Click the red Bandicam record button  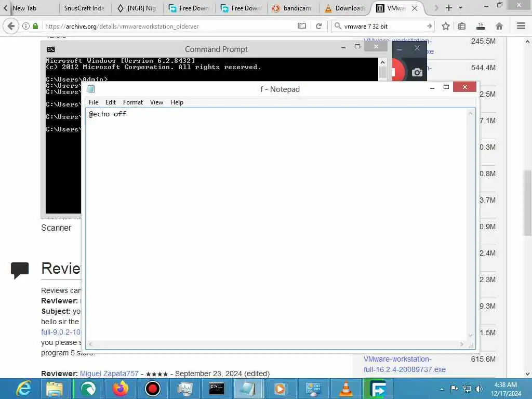pos(397,71)
